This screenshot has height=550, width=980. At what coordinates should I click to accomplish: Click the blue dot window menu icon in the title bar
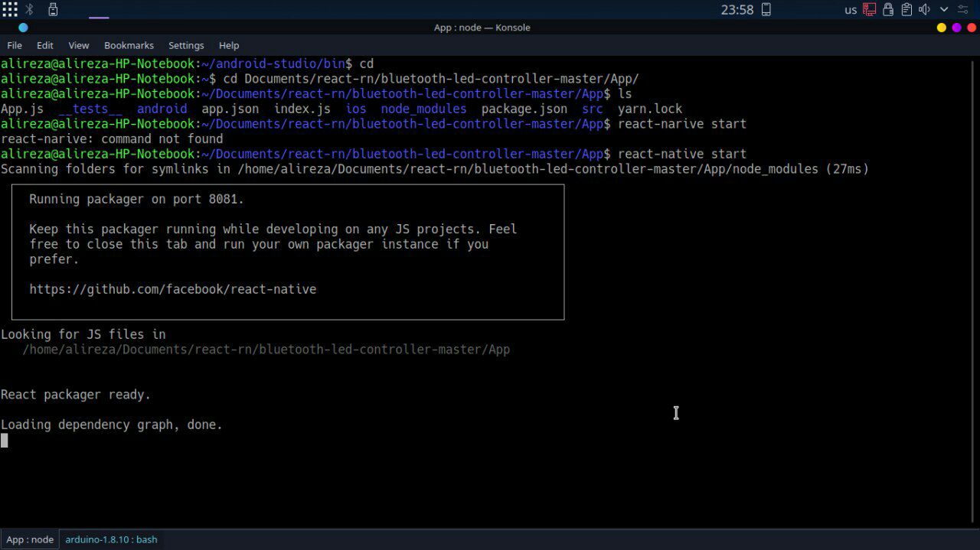[x=23, y=28]
